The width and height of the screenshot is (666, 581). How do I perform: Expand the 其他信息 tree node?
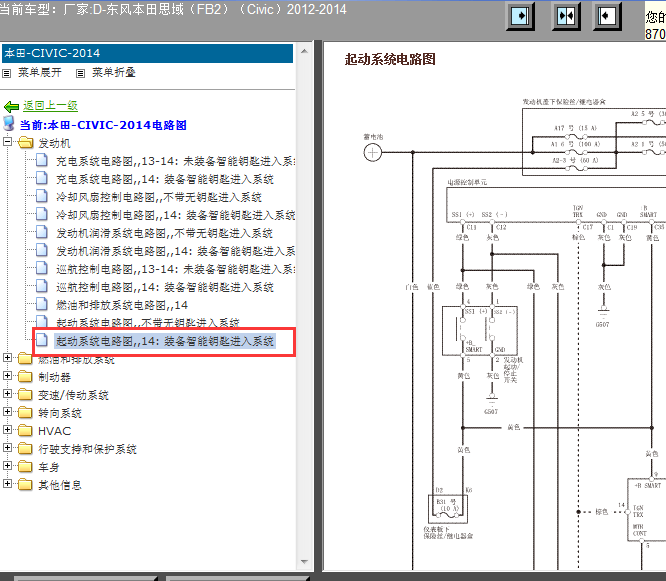(x=7, y=483)
